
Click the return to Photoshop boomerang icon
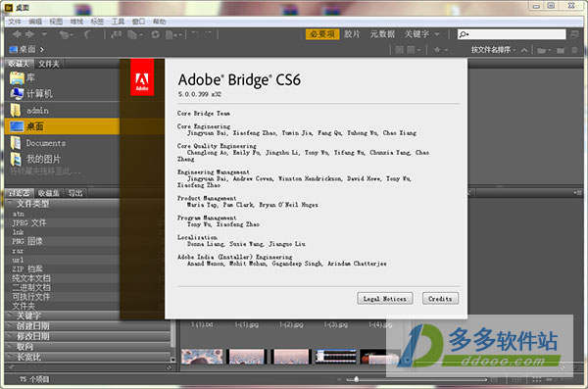tap(87, 35)
